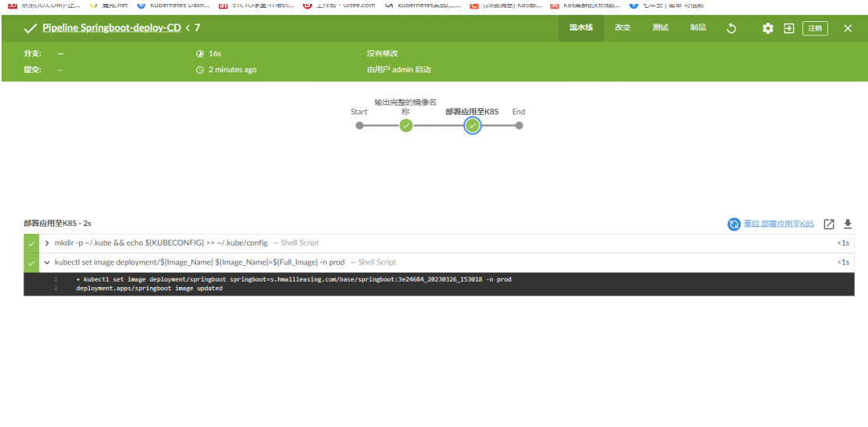Open pipeline settings gear icon

click(x=767, y=28)
